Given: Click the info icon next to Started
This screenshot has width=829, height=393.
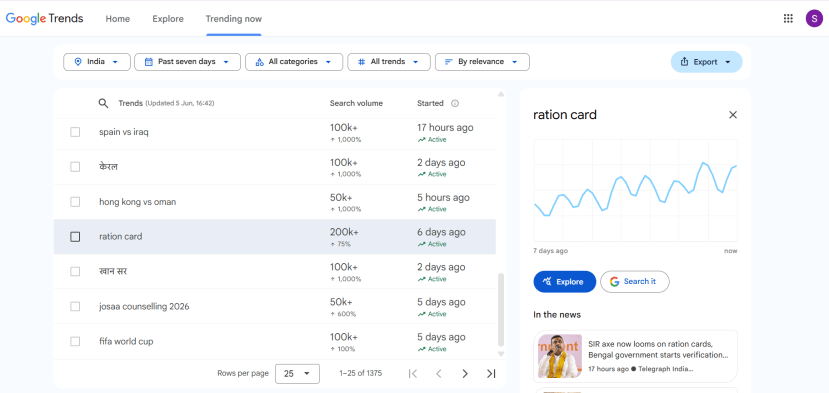Looking at the screenshot, I should click(x=455, y=103).
